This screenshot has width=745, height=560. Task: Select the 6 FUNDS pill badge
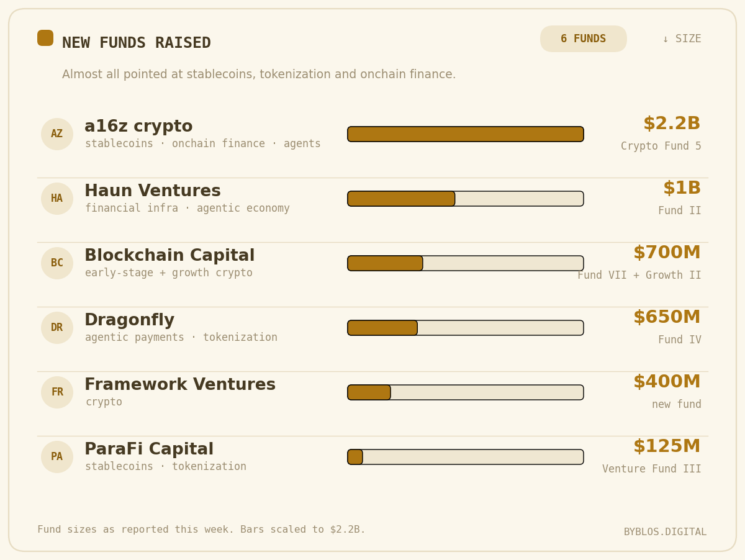coord(584,39)
